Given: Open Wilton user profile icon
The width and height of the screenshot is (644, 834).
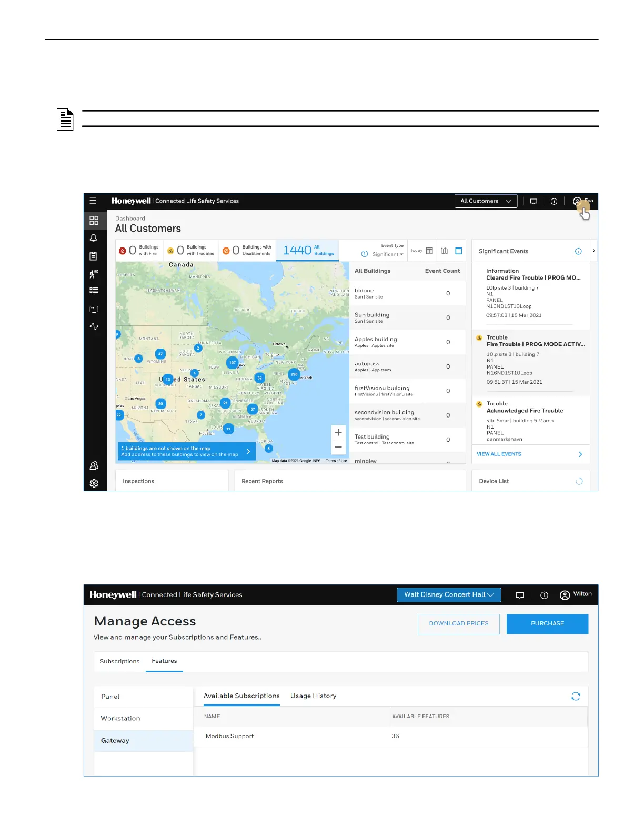Looking at the screenshot, I should (x=565, y=595).
